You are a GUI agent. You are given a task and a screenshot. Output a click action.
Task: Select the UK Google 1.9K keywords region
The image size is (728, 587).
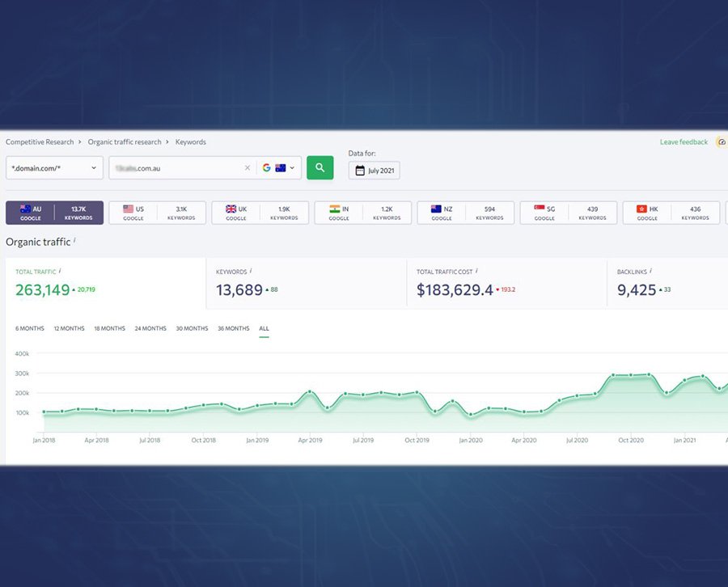260,213
